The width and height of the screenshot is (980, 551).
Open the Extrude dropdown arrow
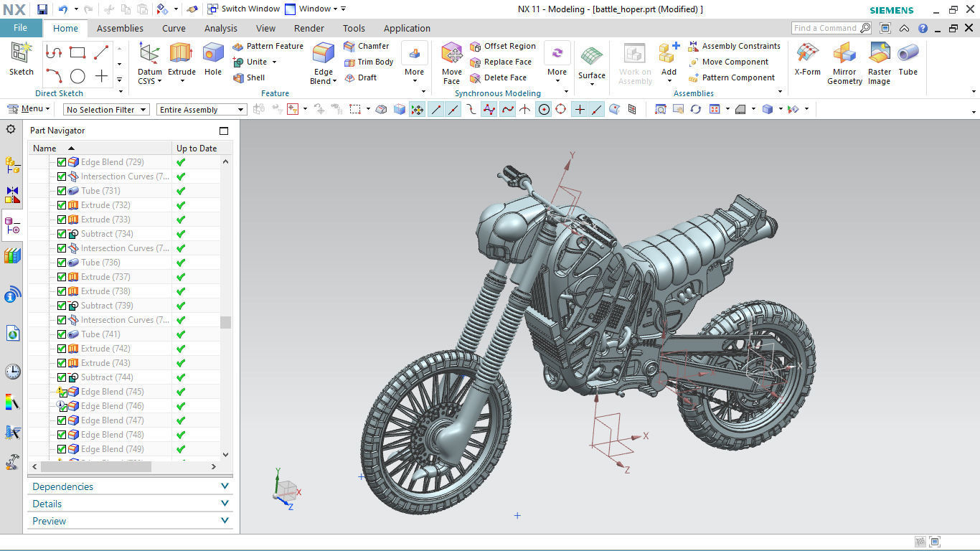(x=182, y=81)
